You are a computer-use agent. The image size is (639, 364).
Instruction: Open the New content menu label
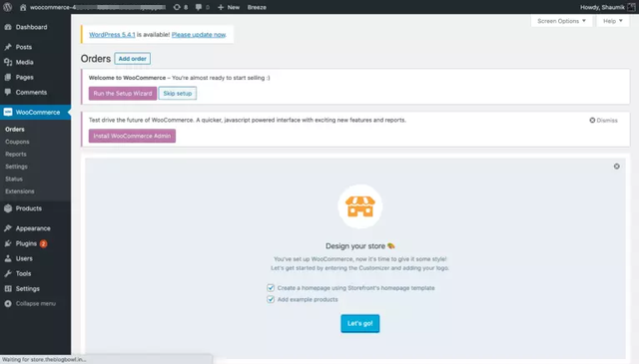pos(233,7)
